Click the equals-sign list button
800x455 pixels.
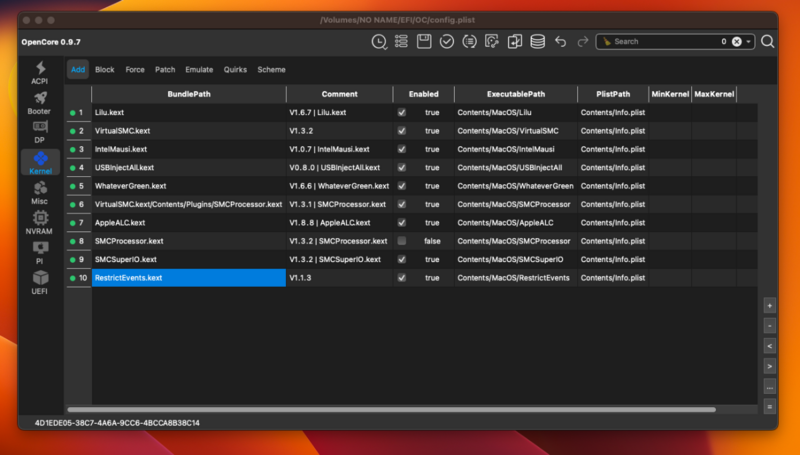point(769,407)
